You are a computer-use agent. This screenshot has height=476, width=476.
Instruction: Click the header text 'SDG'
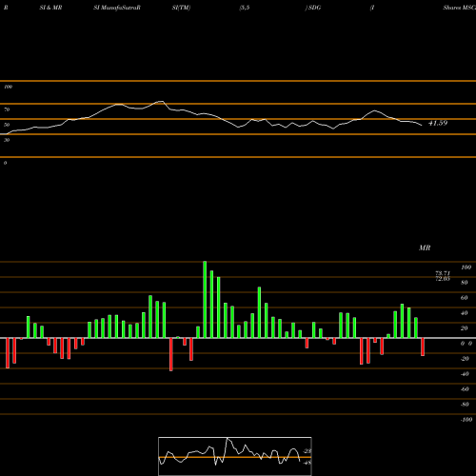click(314, 8)
